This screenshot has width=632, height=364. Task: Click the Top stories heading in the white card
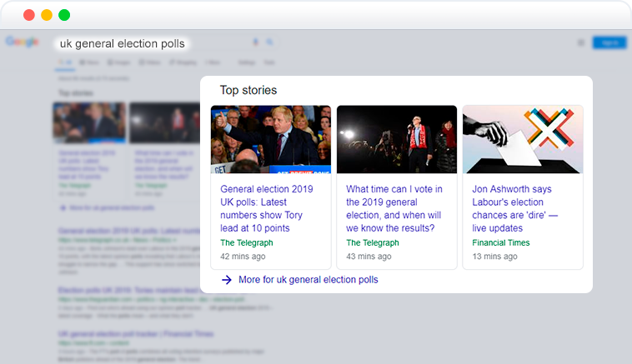tap(248, 90)
